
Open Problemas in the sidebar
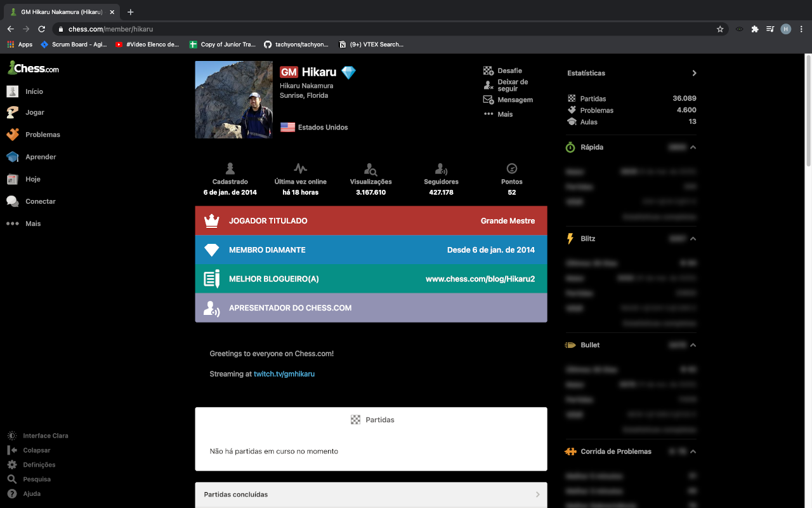pyautogui.click(x=33, y=135)
